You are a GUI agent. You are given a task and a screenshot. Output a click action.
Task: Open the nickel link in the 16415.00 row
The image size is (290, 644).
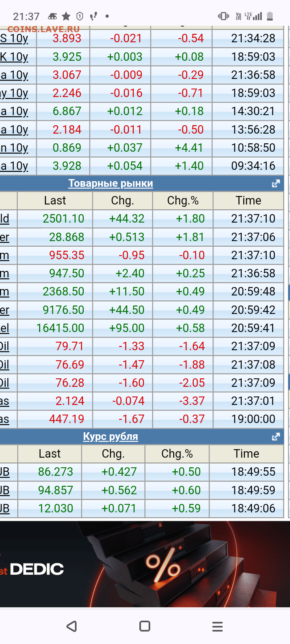[5, 328]
